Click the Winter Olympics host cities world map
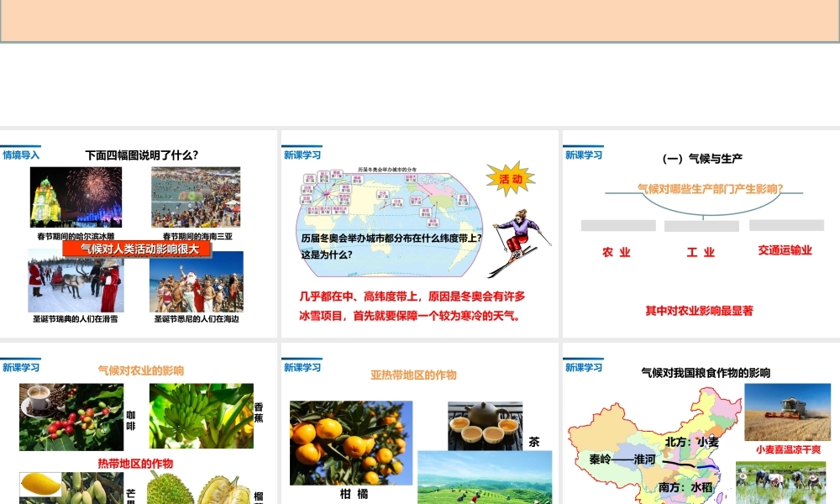Viewport: 840px width, 504px height. point(389,223)
